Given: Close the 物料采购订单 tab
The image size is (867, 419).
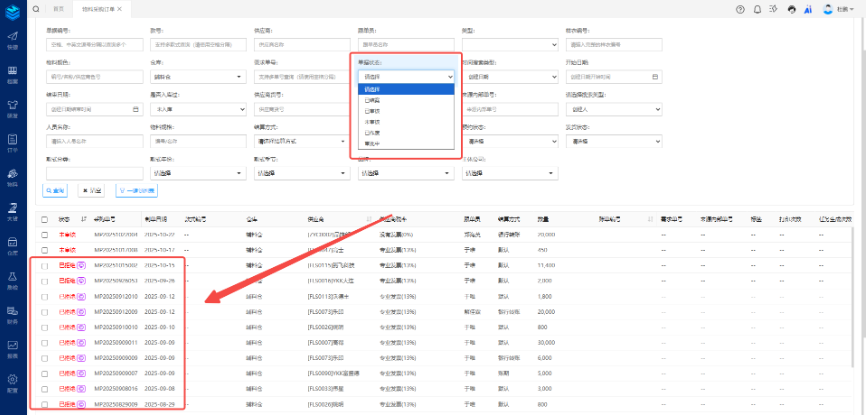Looking at the screenshot, I should coord(119,8).
